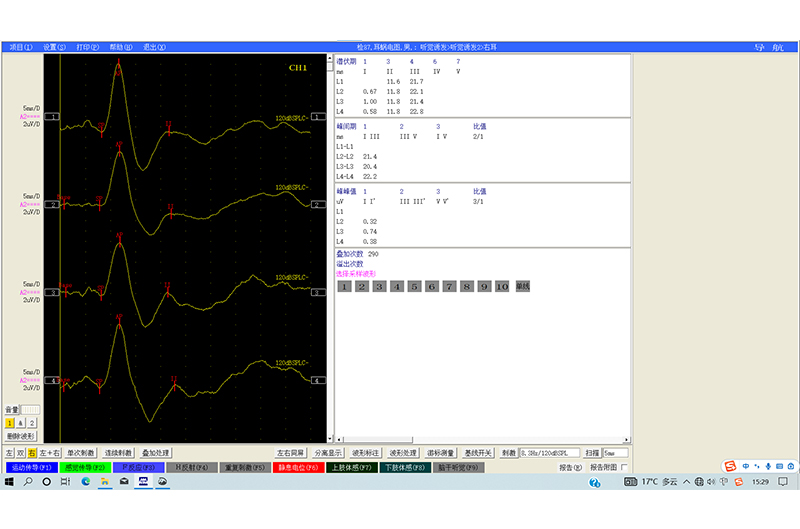800x529 pixels.
Task: Click the 分离显示 button
Action: coord(328,453)
